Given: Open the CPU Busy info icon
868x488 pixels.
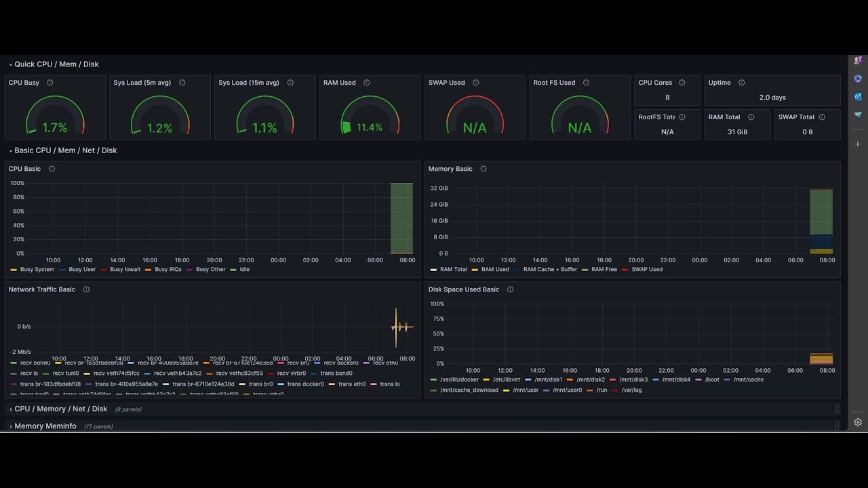Looking at the screenshot, I should click(x=50, y=83).
